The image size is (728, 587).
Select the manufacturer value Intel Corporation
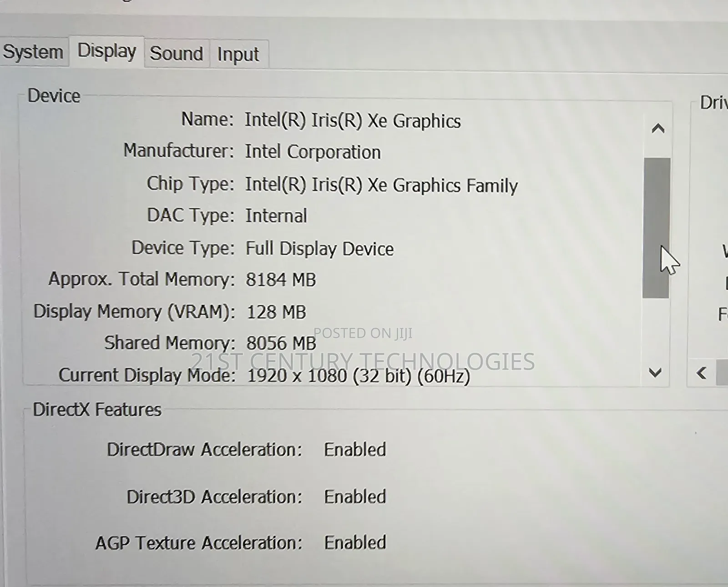(313, 152)
